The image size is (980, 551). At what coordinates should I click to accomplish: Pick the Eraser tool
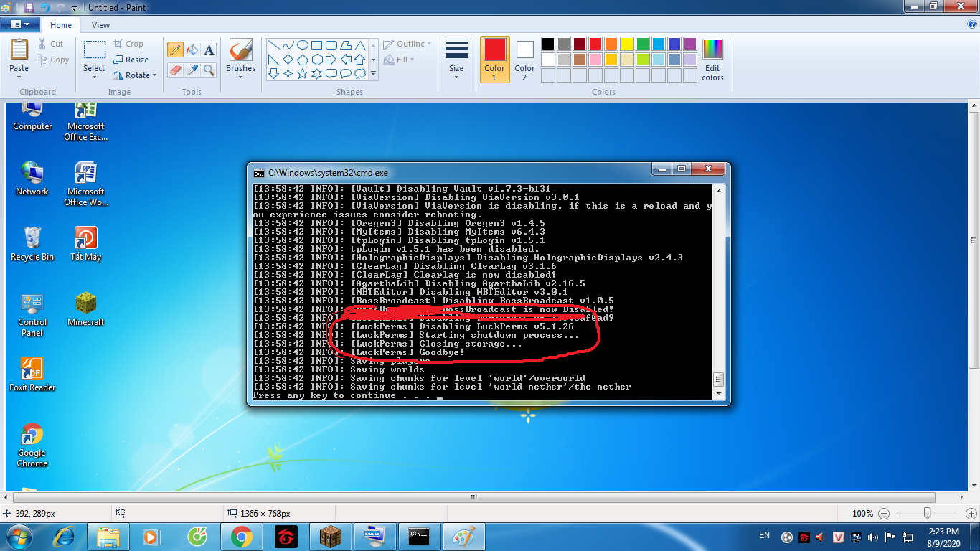tap(175, 70)
